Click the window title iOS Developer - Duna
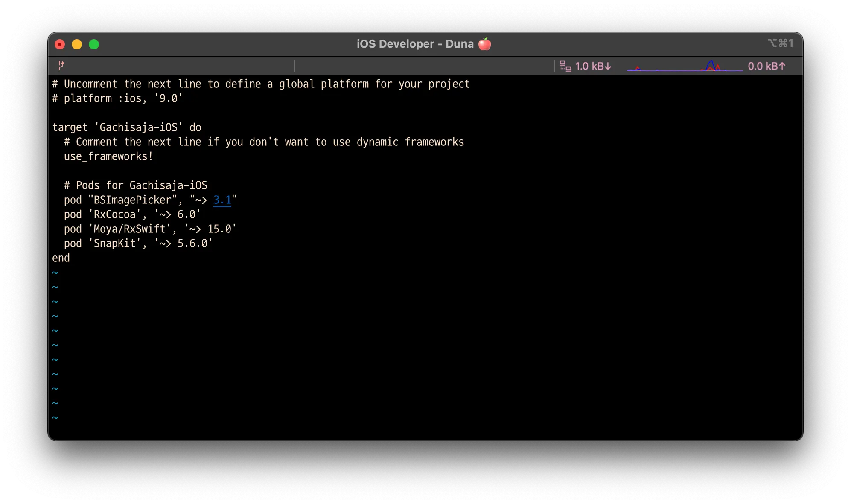 pos(415,44)
